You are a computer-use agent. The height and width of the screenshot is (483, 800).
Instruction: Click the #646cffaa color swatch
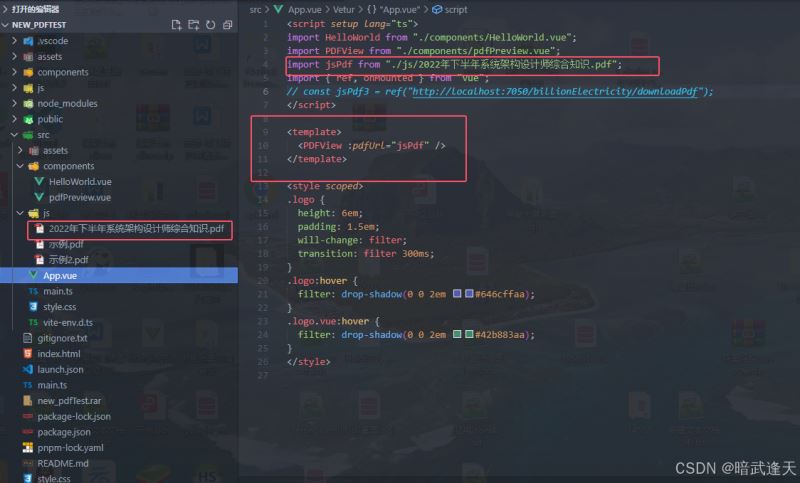tap(469, 294)
